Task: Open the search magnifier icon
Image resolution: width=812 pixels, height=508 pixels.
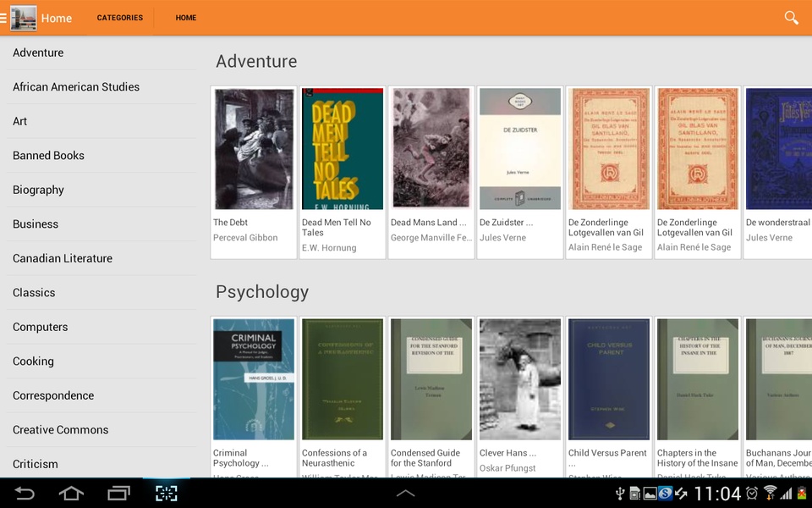Action: (791, 18)
